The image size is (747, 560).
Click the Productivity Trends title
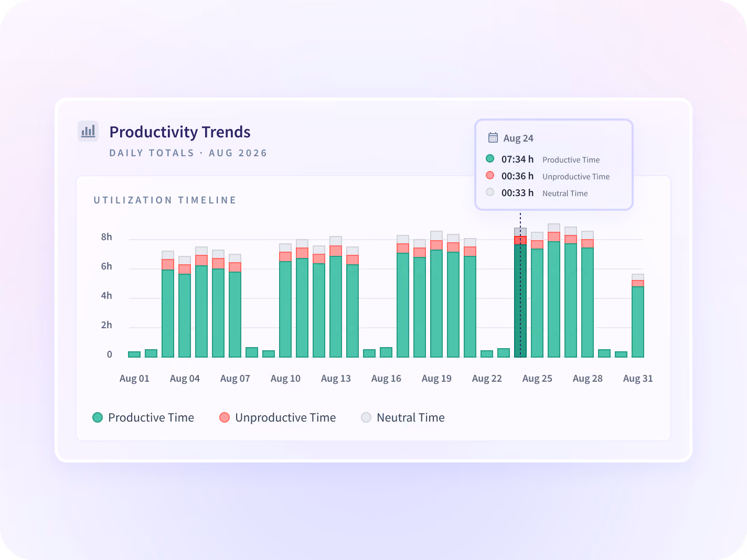180,132
